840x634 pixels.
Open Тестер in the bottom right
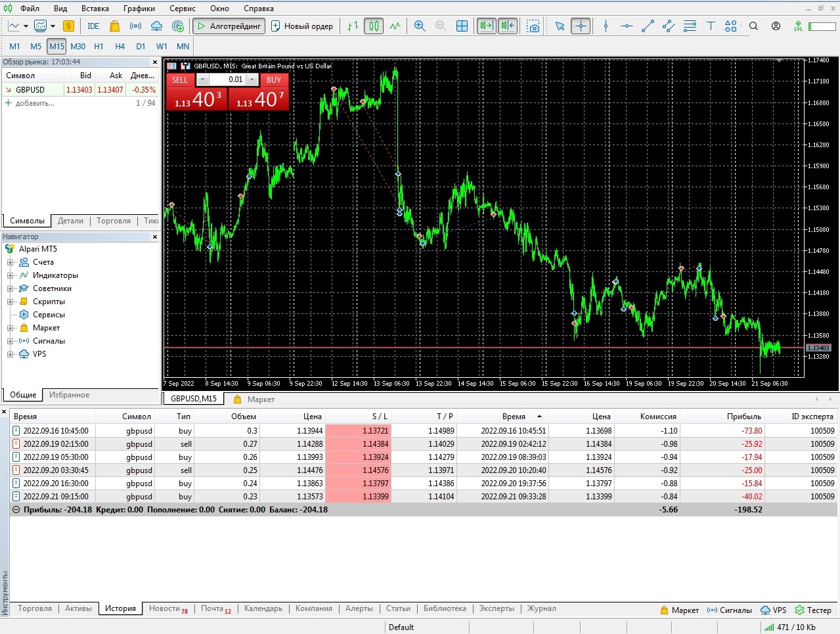813,610
